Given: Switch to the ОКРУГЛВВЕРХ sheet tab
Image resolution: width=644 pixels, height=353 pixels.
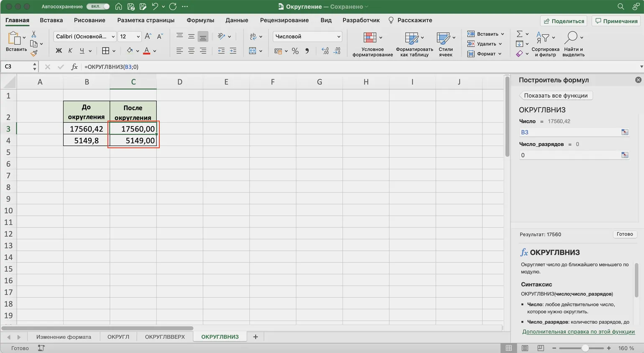Looking at the screenshot, I should click(x=165, y=337).
